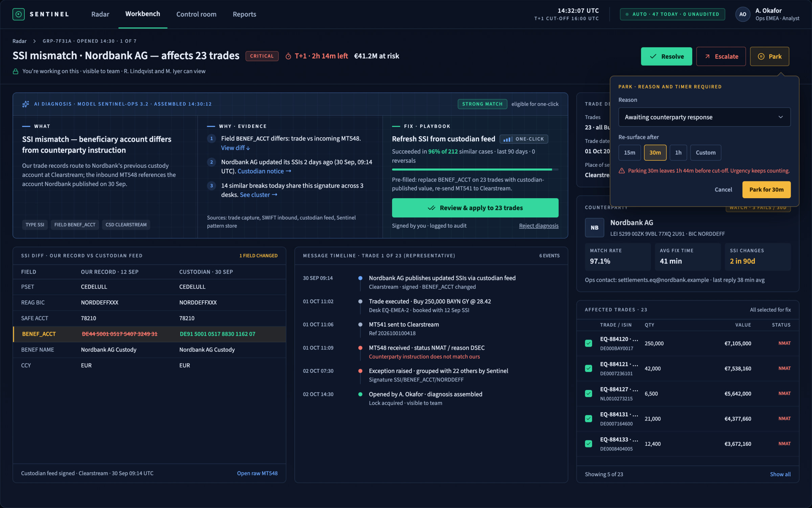Open the AO user avatar

(x=743, y=14)
